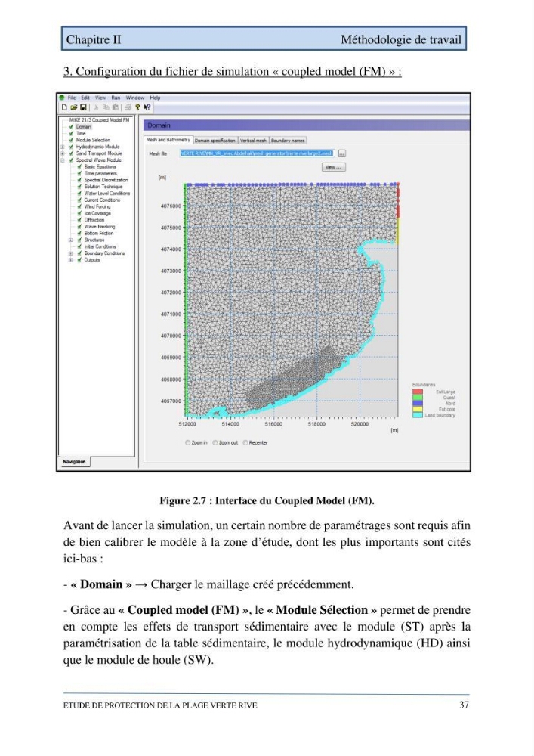Select Sand Transport Module tree item
The height and width of the screenshot is (756, 534).
[99, 153]
